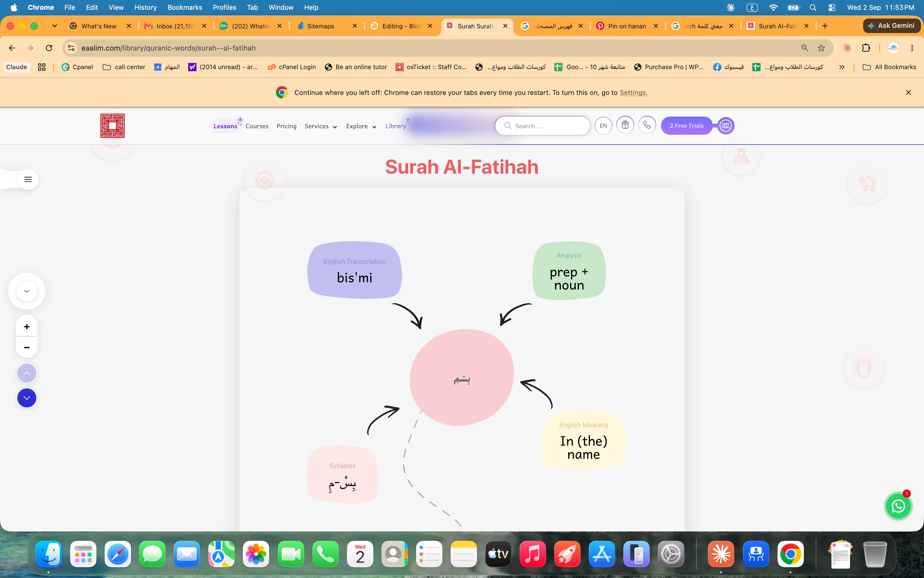Switch to the WhatsApp (202) tab
The height and width of the screenshot is (578, 924).
point(250,26)
